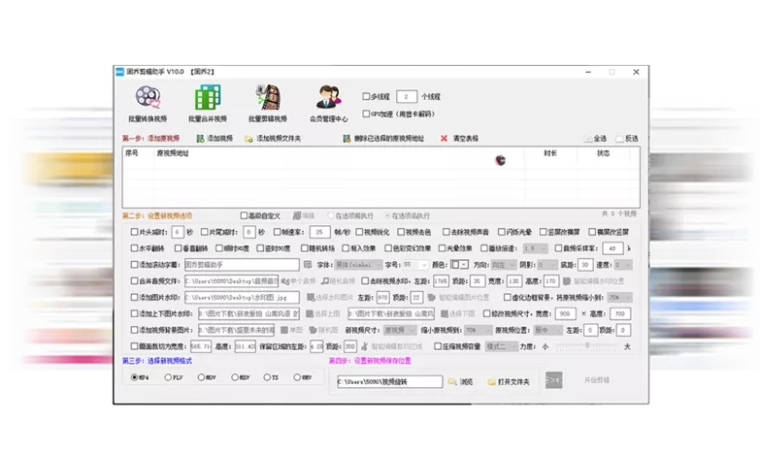Open the 阴影 shadow dropdown

coord(547,265)
